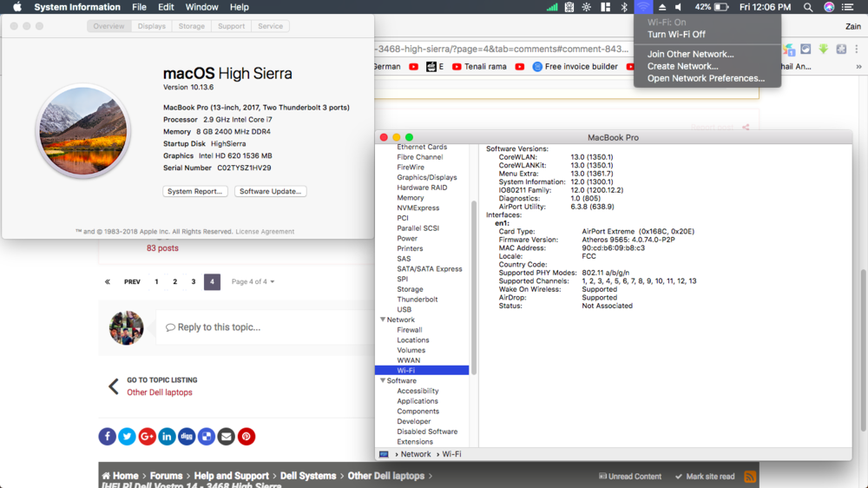Select Open Network Preferences menu item
The width and height of the screenshot is (868, 488).
tap(706, 78)
